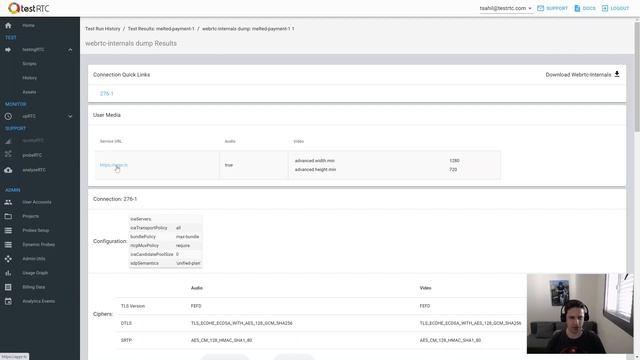This screenshot has width=640, height=360.
Task: Click the 'webrtc-internals dump Results' title
Action: [131, 43]
